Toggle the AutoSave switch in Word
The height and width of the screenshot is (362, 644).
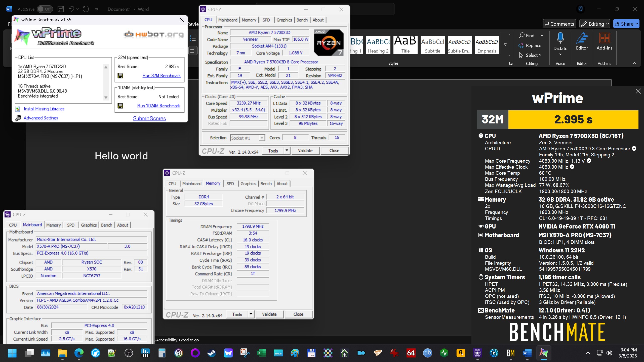click(x=45, y=9)
